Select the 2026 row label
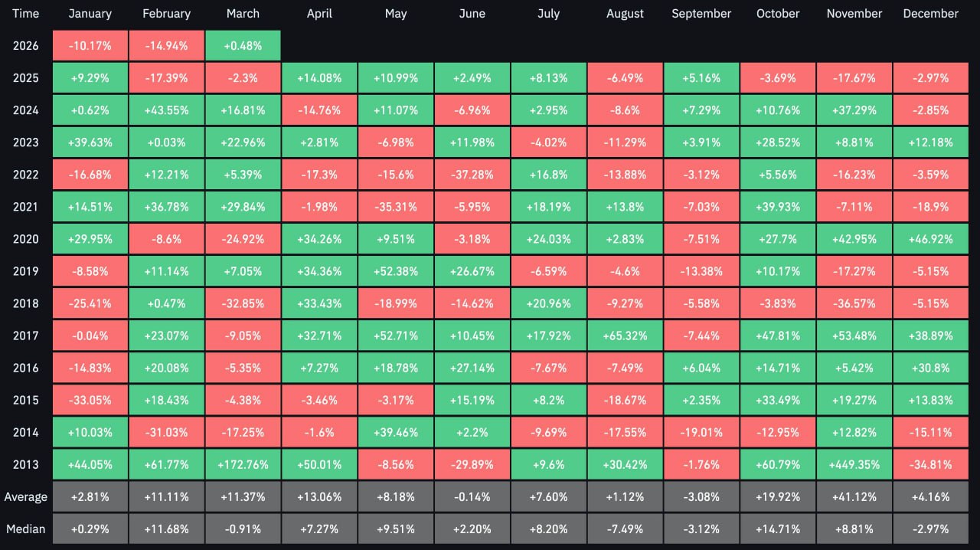This screenshot has width=980, height=550. click(x=25, y=46)
